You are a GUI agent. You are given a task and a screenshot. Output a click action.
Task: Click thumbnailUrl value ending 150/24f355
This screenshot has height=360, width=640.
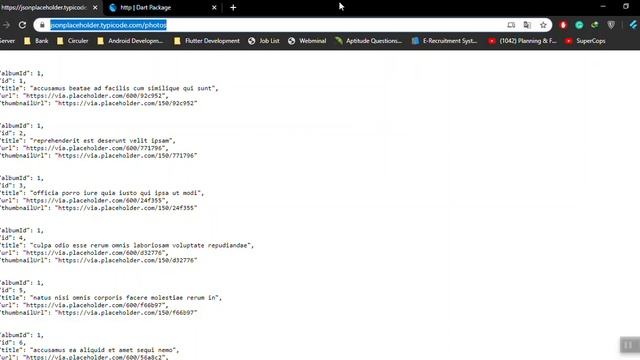pos(126,208)
